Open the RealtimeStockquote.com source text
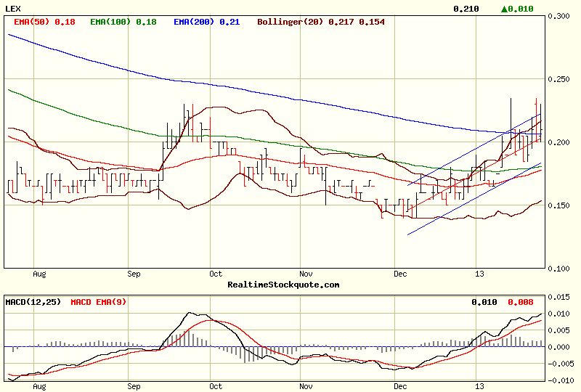This screenshot has width=581, height=392. pos(283,285)
